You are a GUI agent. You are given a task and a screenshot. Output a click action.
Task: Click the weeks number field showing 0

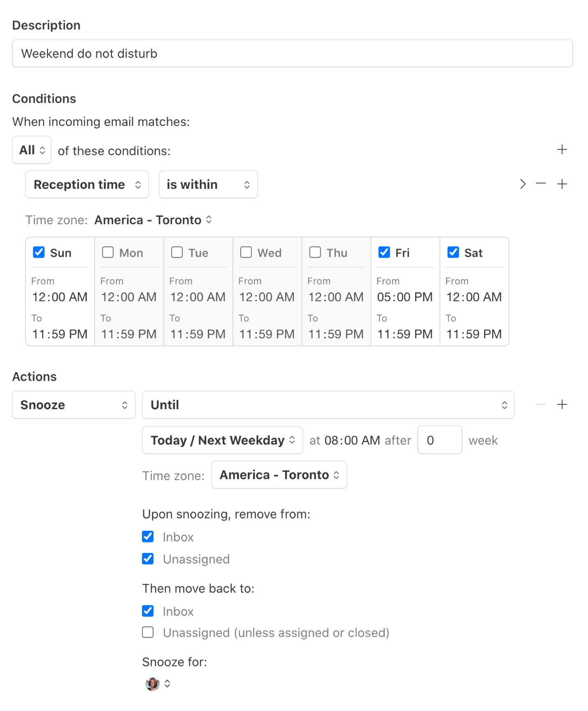point(439,440)
